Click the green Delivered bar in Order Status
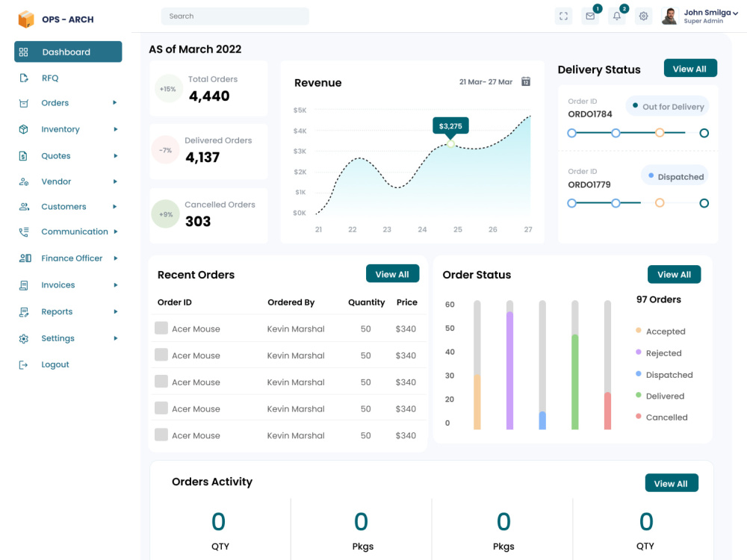Screen dimensions: 747x560 [575, 382]
